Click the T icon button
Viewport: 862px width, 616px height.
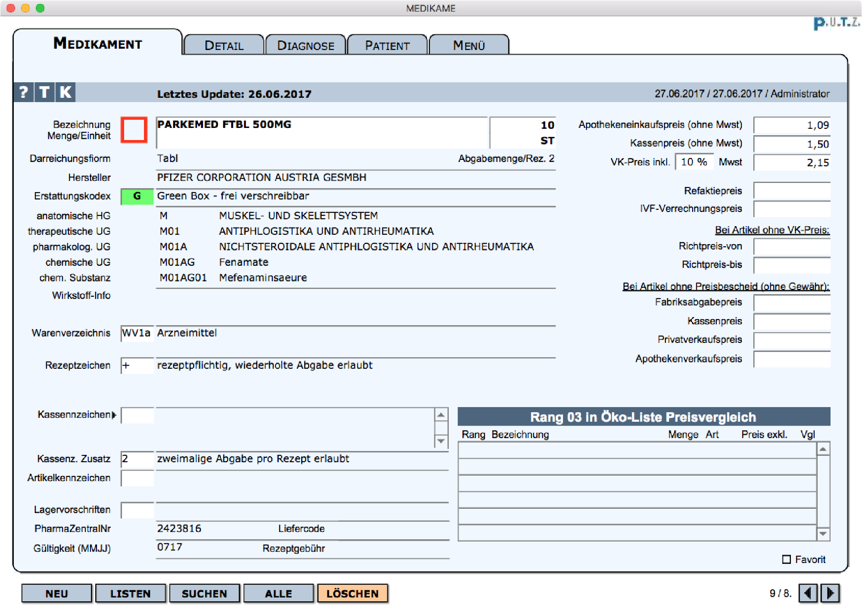point(44,92)
